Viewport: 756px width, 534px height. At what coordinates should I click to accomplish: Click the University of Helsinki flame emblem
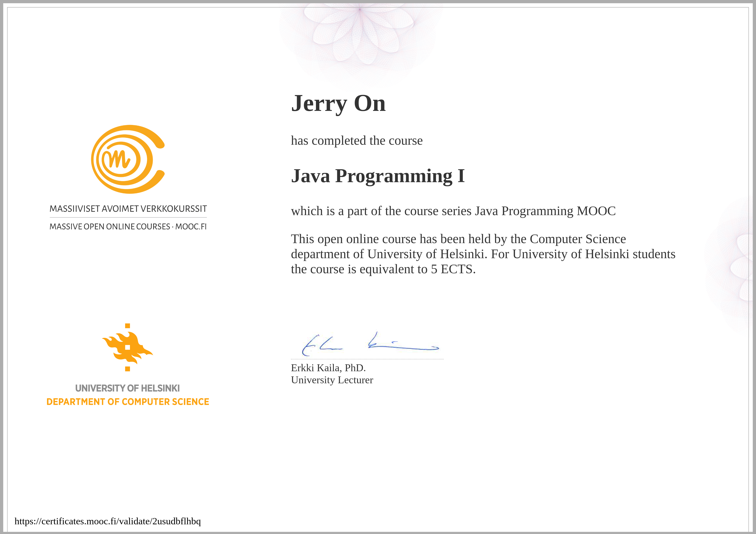tap(127, 348)
